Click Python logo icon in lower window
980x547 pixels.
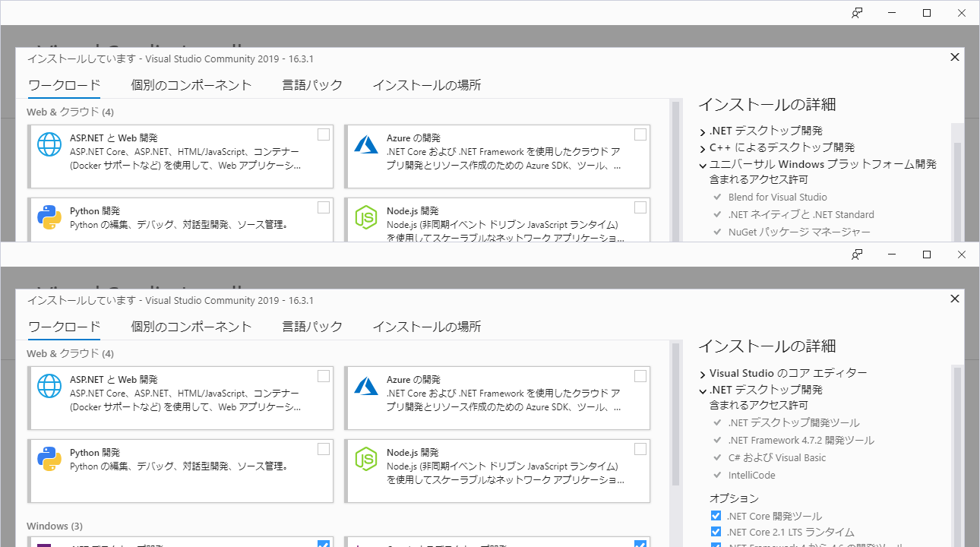49,459
